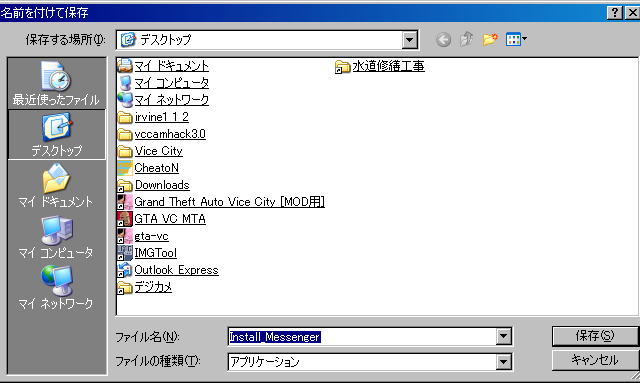Click the 保存(S) button

pos(595,336)
